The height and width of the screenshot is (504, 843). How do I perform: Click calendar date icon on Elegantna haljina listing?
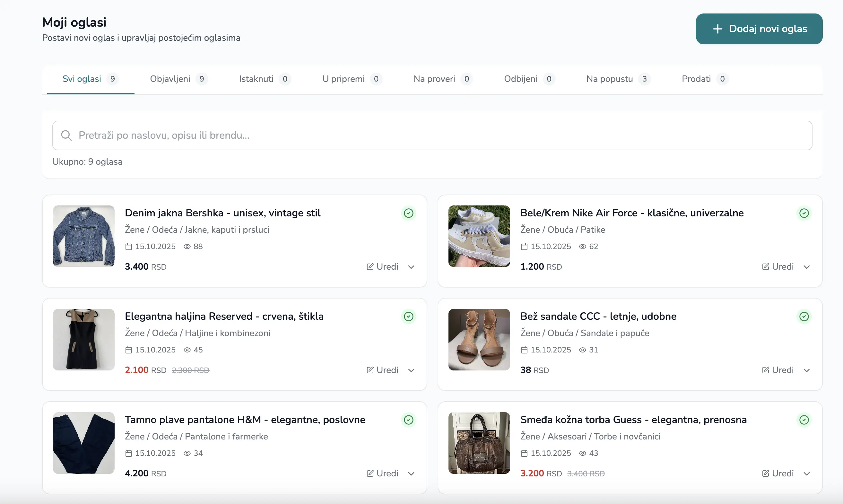click(x=128, y=350)
